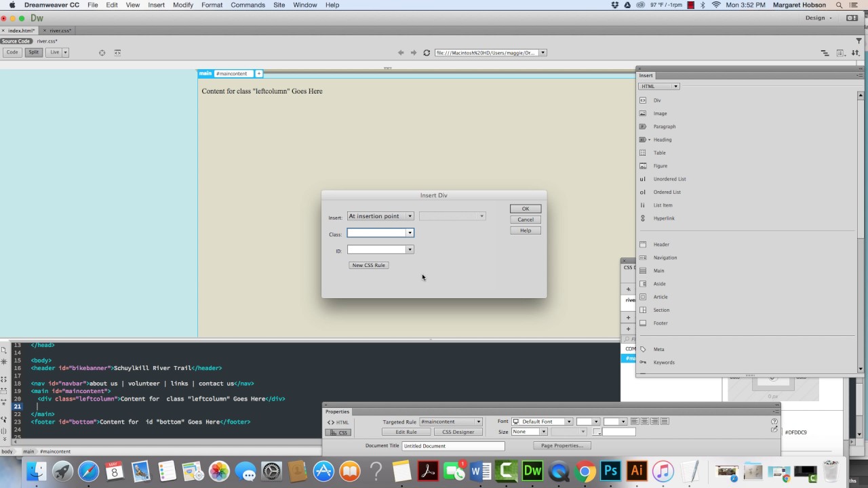Click the plus button beside #maincontent

pos(258,73)
